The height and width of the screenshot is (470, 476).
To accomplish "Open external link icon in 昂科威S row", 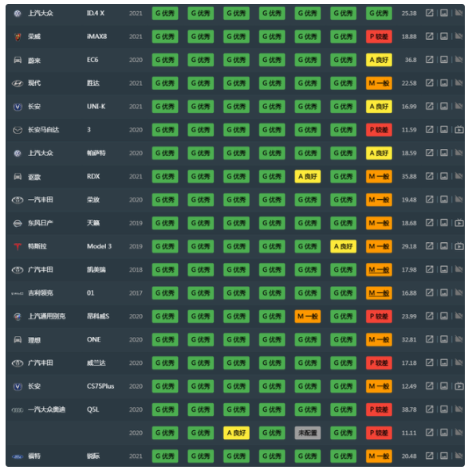I will [429, 316].
